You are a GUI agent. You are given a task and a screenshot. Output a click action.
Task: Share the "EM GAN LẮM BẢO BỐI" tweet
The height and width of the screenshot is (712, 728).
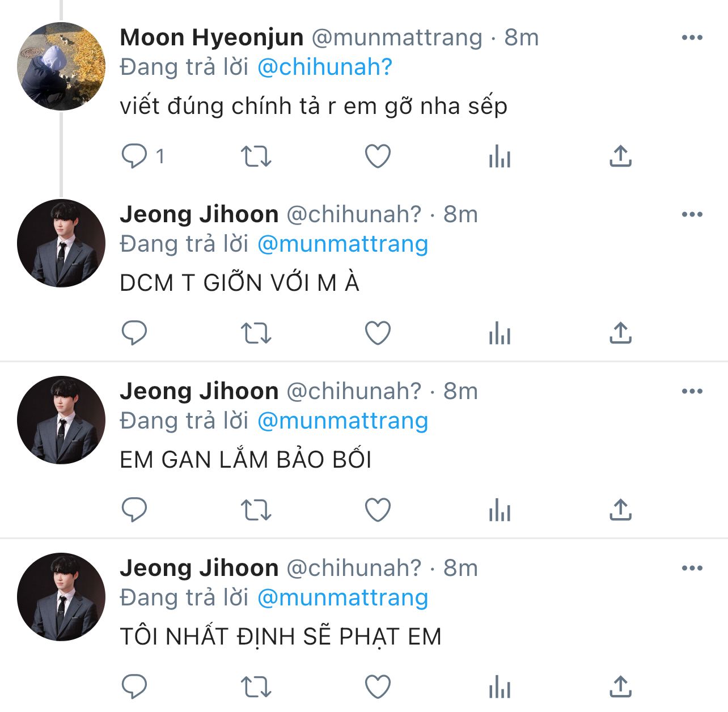[x=620, y=510]
